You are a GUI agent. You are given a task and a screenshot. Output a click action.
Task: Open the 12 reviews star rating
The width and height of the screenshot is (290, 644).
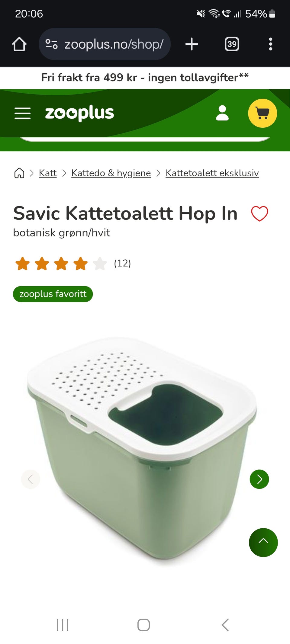click(x=73, y=263)
